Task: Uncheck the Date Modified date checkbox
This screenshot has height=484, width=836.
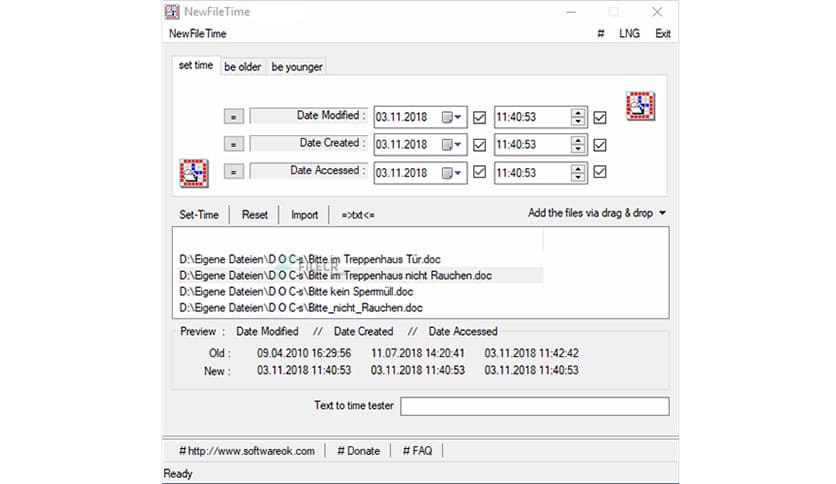Action: click(480, 117)
